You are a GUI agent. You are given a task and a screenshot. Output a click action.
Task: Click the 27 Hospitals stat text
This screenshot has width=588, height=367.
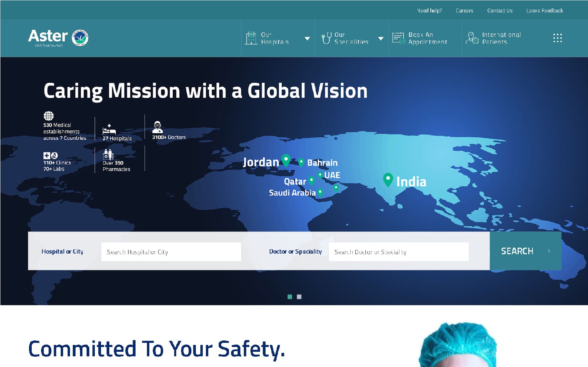point(117,138)
